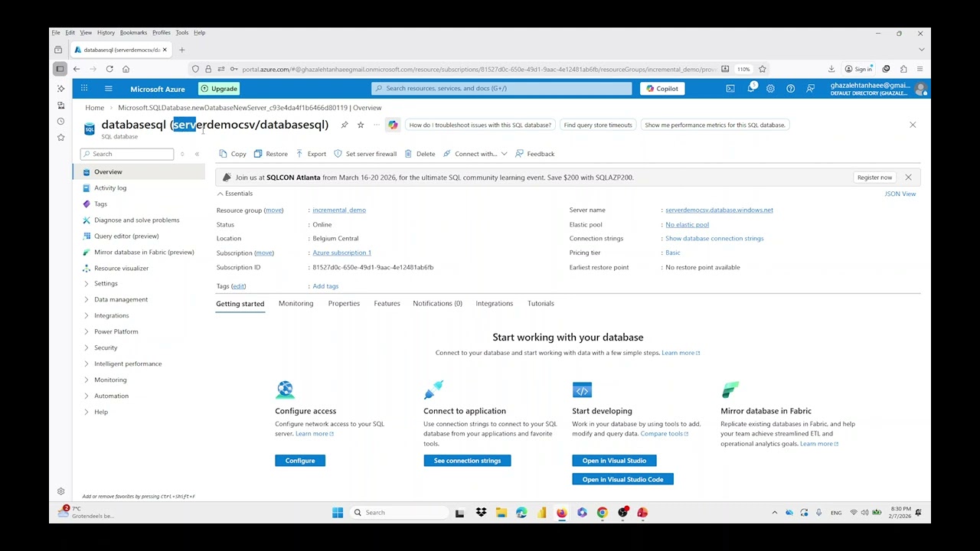Open the Cloud Shell icon in Azure header

coord(730,89)
